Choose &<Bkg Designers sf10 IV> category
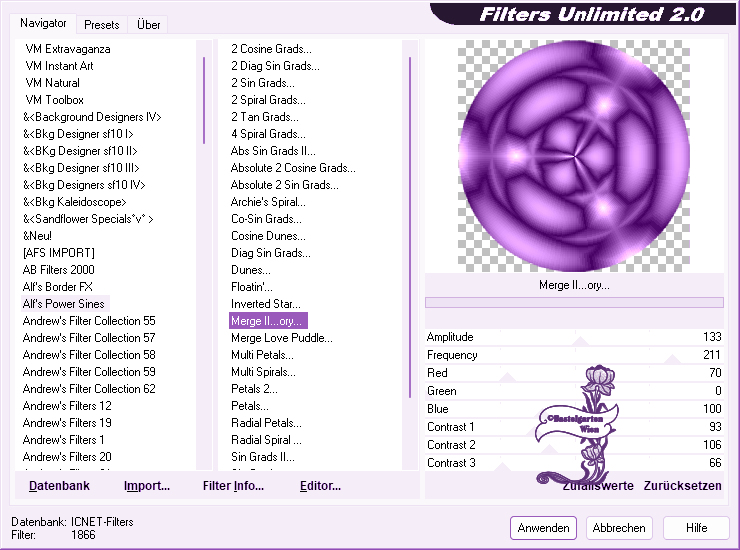This screenshot has width=740, height=550. point(84,185)
